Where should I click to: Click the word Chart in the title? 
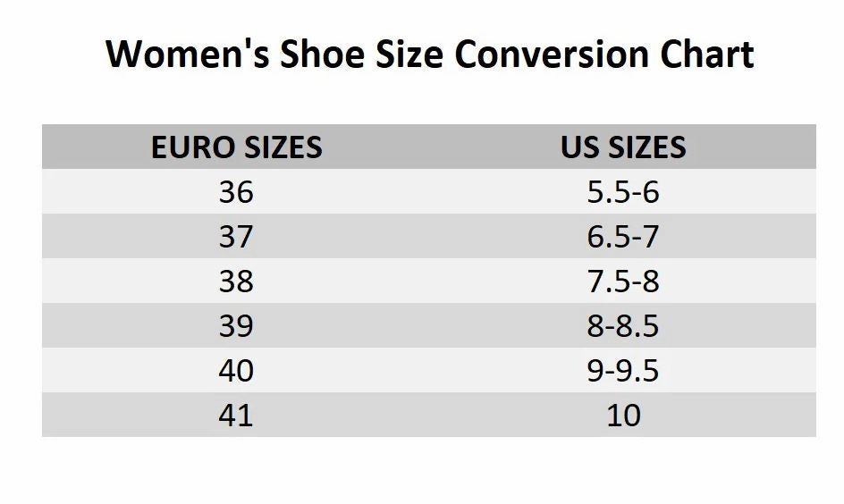707,55
